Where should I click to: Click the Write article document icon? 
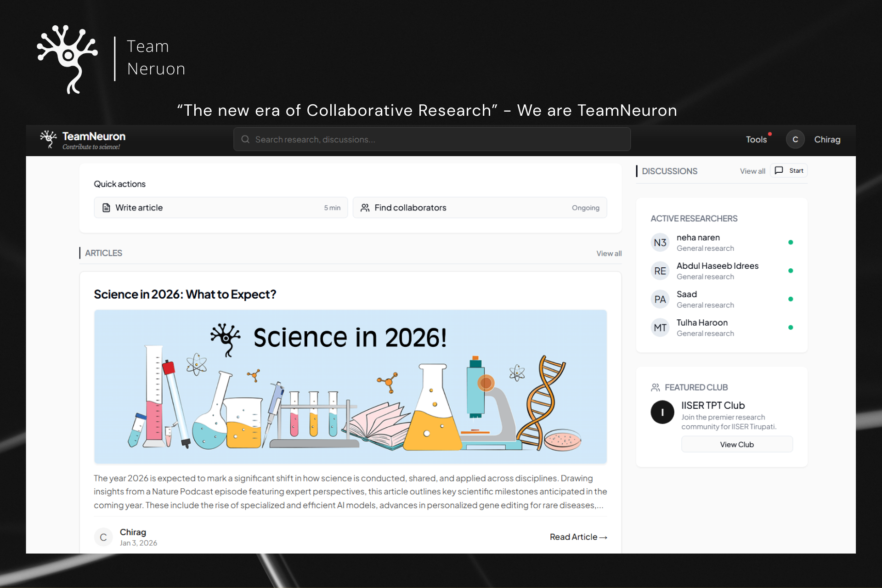pyautogui.click(x=106, y=208)
